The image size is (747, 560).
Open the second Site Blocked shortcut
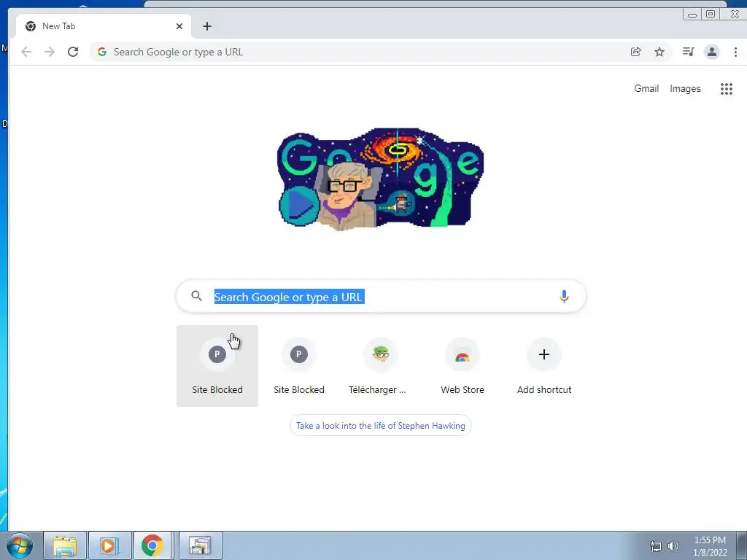[x=298, y=366]
